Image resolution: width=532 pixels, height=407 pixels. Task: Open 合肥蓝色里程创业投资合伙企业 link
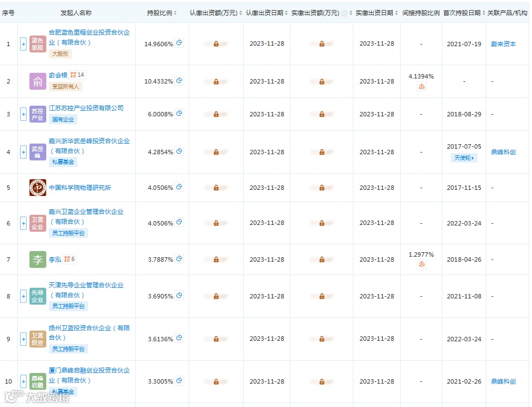(x=89, y=37)
